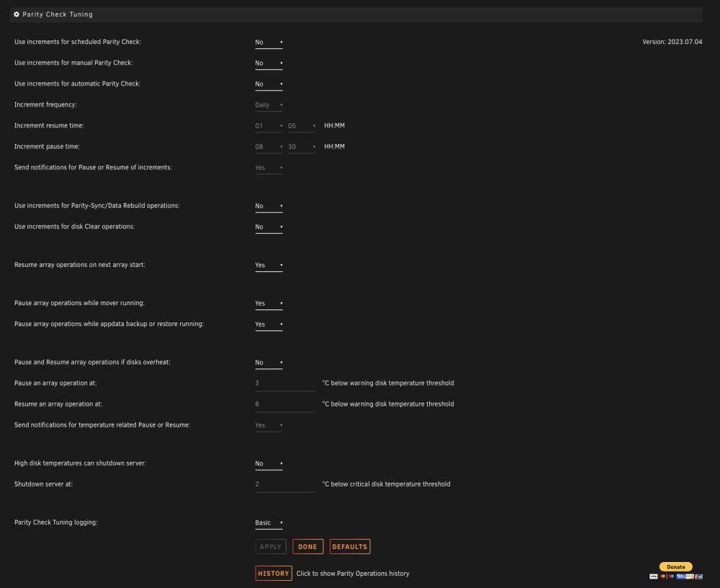This screenshot has width=720, height=588.
Task: Open Pause while mover running dropdown
Action: click(269, 304)
